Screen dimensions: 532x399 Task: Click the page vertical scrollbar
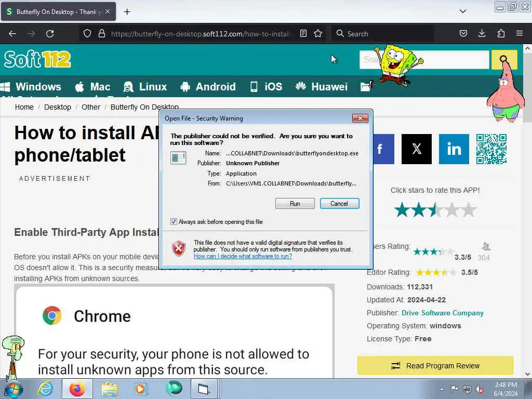[x=528, y=210]
